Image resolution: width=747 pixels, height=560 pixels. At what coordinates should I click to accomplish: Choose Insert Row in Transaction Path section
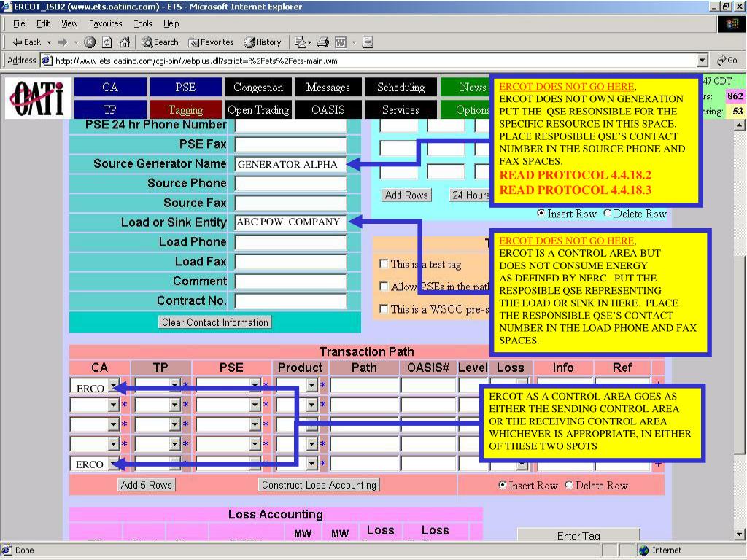click(x=502, y=485)
